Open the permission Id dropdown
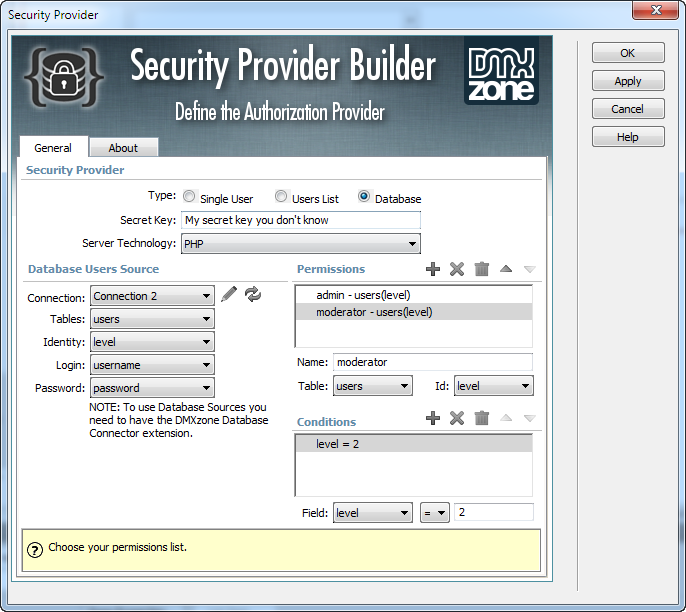The width and height of the screenshot is (686, 612). (494, 386)
